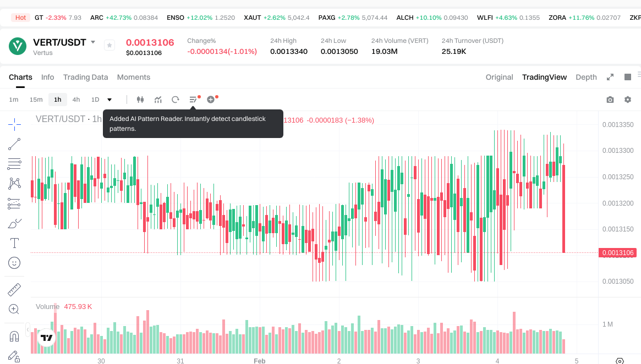The width and height of the screenshot is (641, 364).
Task: Open the more timeframes dropdown arrow
Action: pyautogui.click(x=109, y=100)
